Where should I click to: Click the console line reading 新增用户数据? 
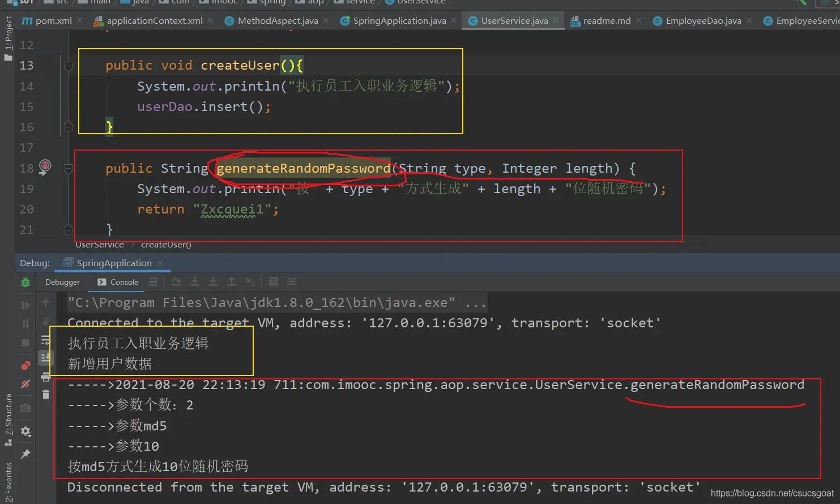point(110,364)
